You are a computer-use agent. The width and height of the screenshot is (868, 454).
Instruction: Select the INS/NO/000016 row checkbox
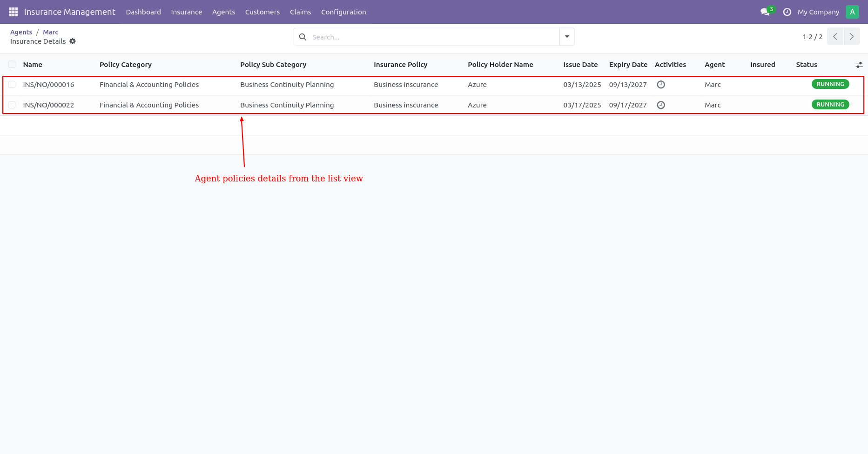click(12, 85)
